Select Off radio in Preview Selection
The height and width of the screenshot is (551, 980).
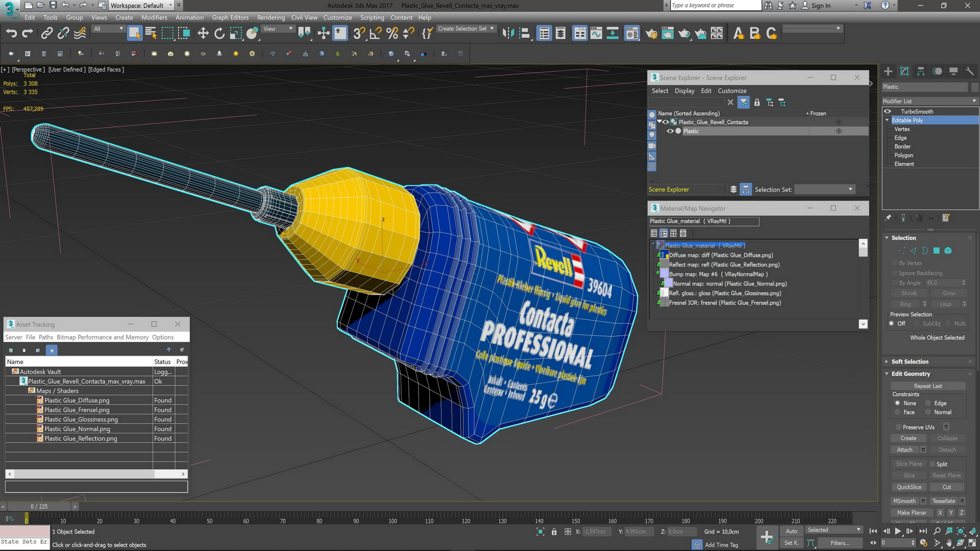[x=892, y=323]
